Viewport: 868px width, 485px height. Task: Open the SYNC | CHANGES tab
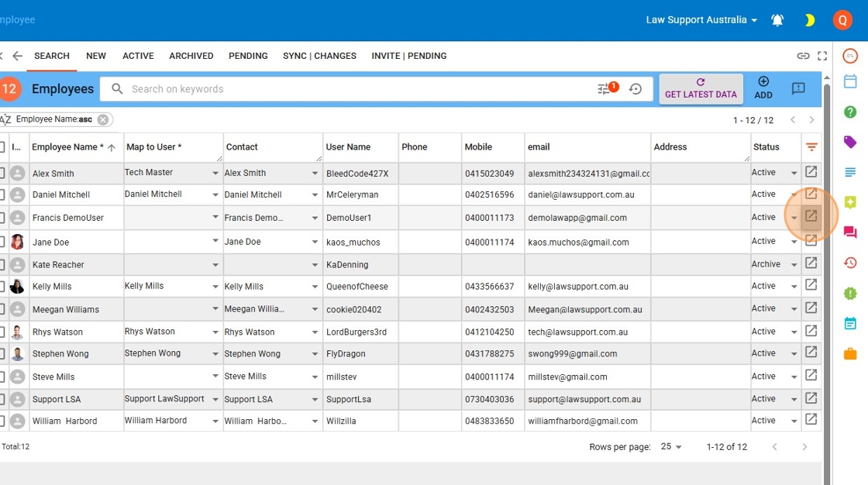click(x=319, y=56)
